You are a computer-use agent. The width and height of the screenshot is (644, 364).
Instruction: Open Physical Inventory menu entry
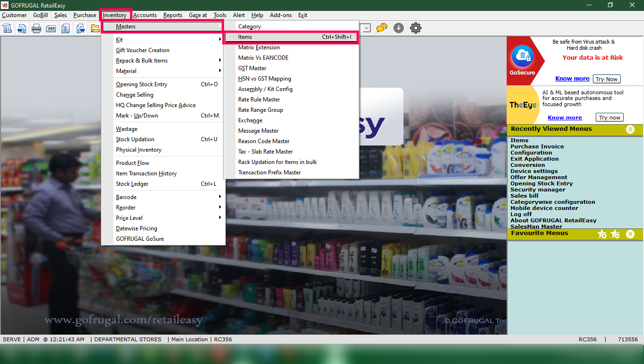[x=163, y=150]
